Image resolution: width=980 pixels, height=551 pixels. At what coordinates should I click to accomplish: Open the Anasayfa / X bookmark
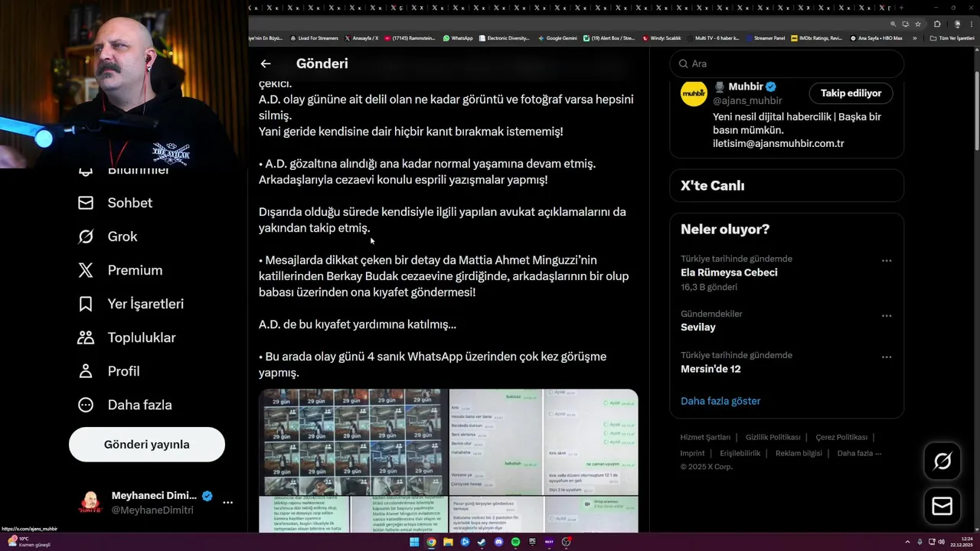pyautogui.click(x=362, y=38)
